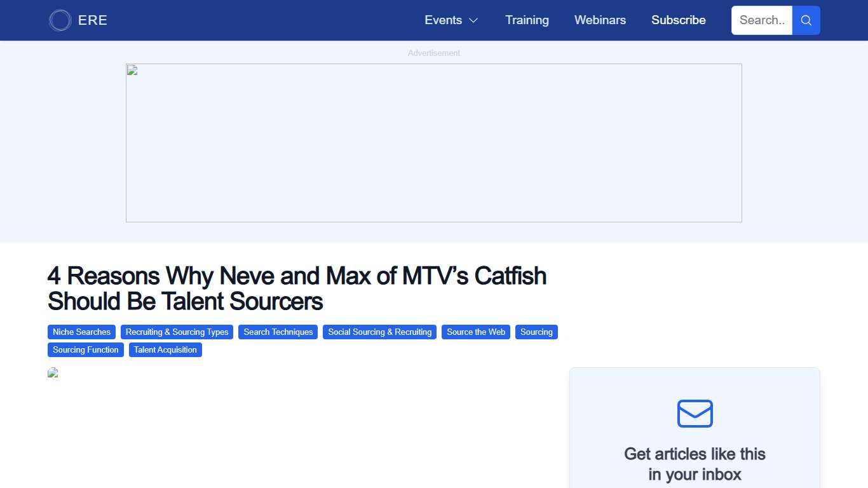
Task: Select the Niche Searches tag
Action: coord(81,332)
